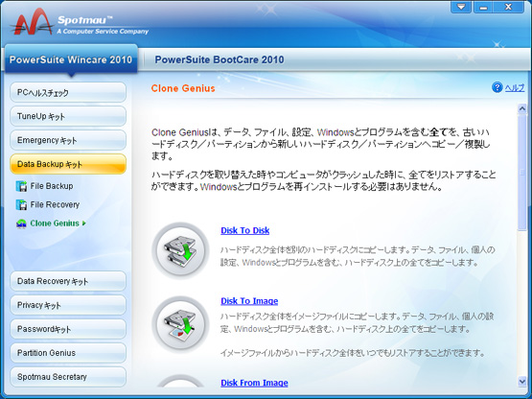Click the Spotmau logo in header
The width and height of the screenshot is (532, 399).
[80, 23]
